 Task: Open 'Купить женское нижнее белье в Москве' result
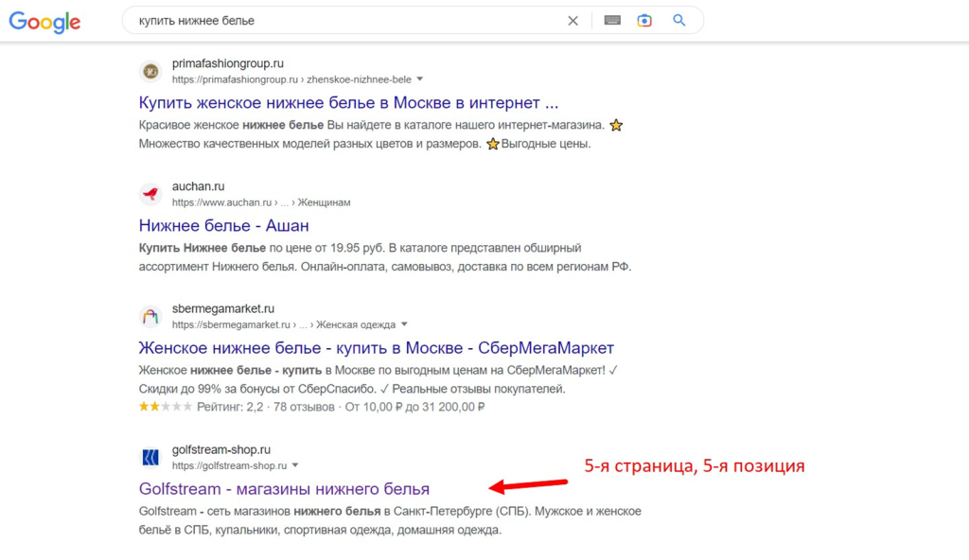(x=348, y=102)
